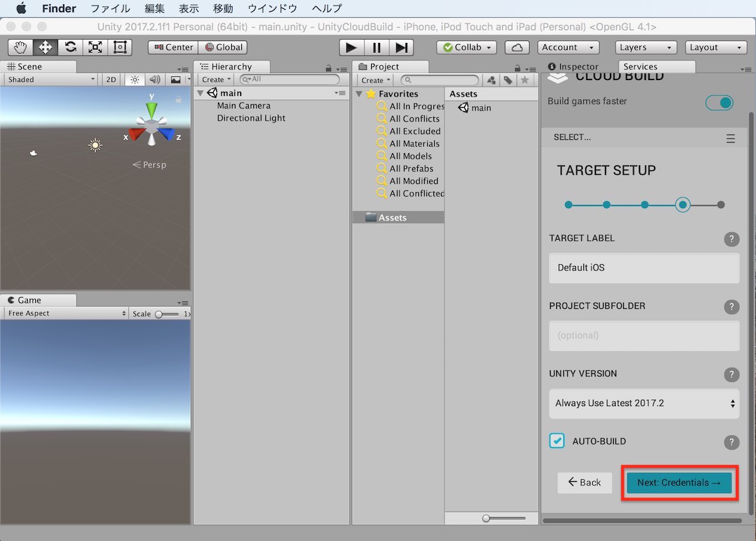Pause the game playback
756x541 pixels.
coord(376,47)
